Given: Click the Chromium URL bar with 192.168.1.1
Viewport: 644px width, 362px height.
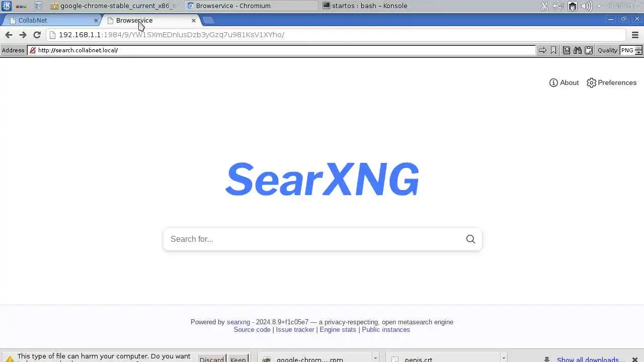Looking at the screenshot, I should [336, 35].
